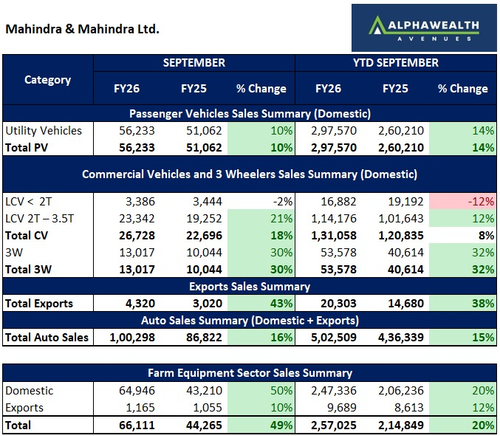Viewport: 500px width, 436px height.
Task: Click the 1,00,298 Total Auto Sales value
Action: tap(132, 338)
